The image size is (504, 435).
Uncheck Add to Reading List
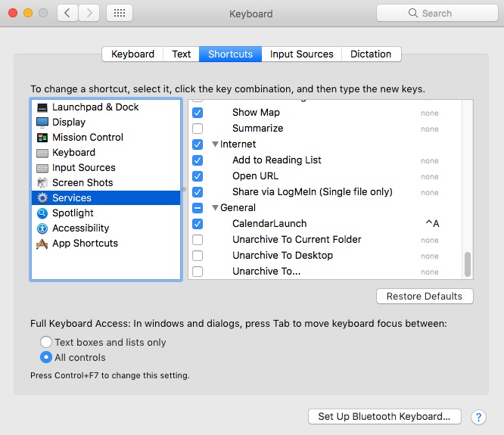click(198, 160)
